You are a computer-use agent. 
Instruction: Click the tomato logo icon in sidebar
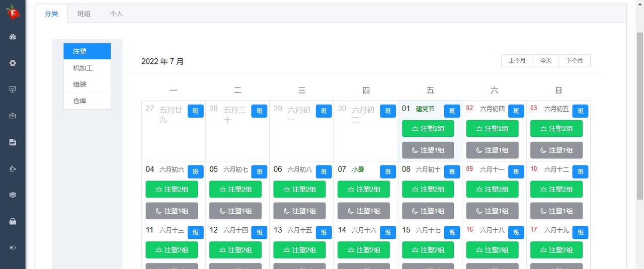pos(13,13)
